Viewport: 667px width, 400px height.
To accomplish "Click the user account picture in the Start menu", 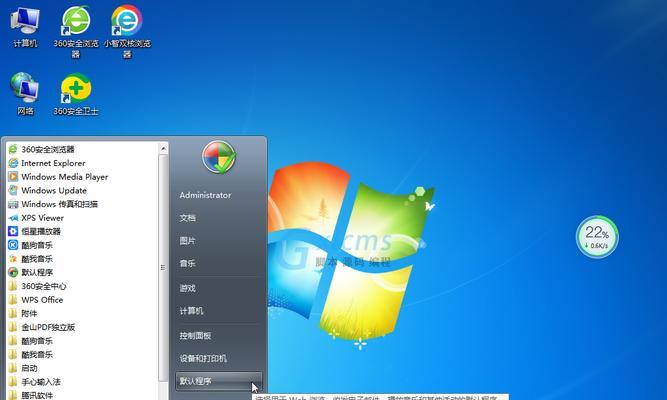I will pyautogui.click(x=219, y=157).
